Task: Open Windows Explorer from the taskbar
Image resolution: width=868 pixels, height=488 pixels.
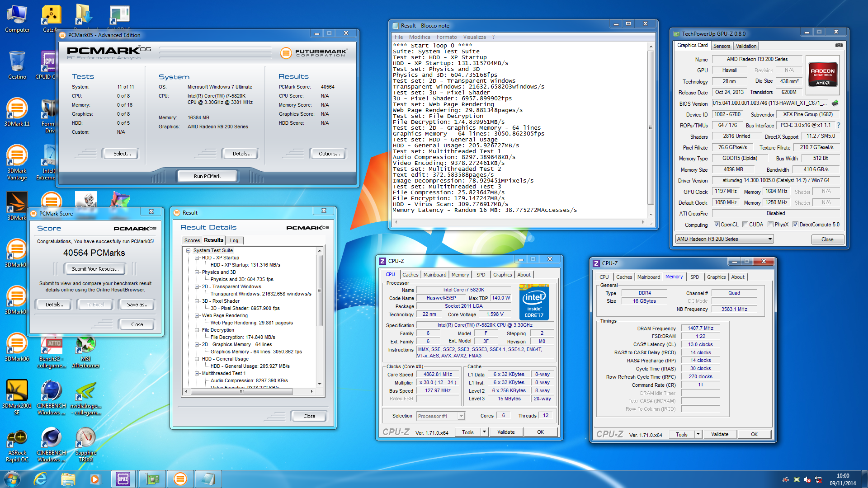Action: [x=68, y=479]
